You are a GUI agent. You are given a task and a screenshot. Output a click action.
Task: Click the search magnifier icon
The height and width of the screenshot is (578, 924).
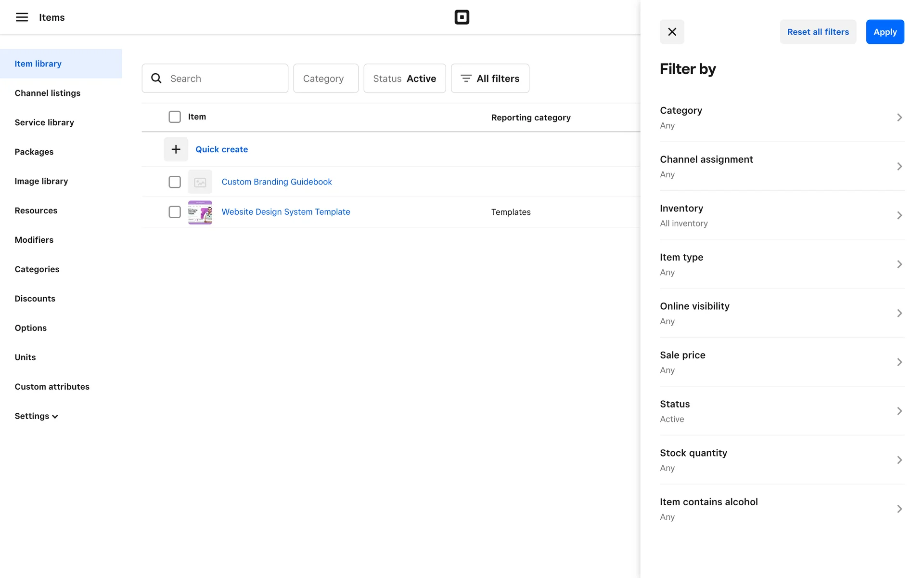[x=156, y=79]
